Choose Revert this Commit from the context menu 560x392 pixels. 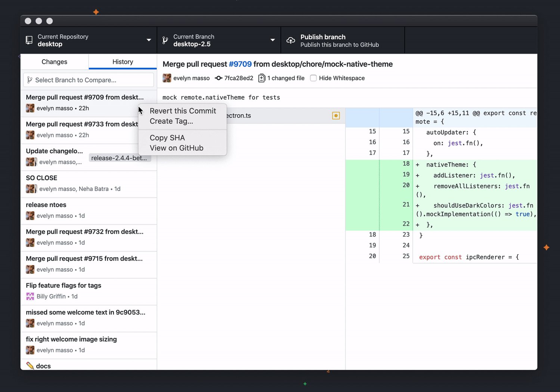182,111
